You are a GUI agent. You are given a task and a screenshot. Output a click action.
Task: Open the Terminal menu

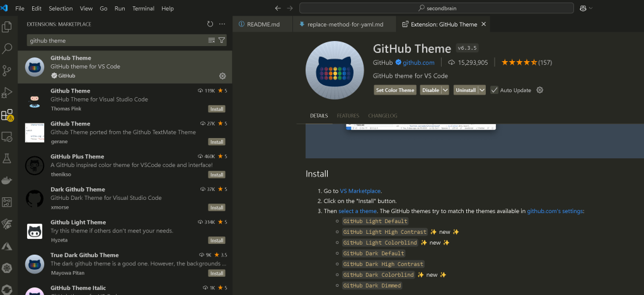click(143, 8)
